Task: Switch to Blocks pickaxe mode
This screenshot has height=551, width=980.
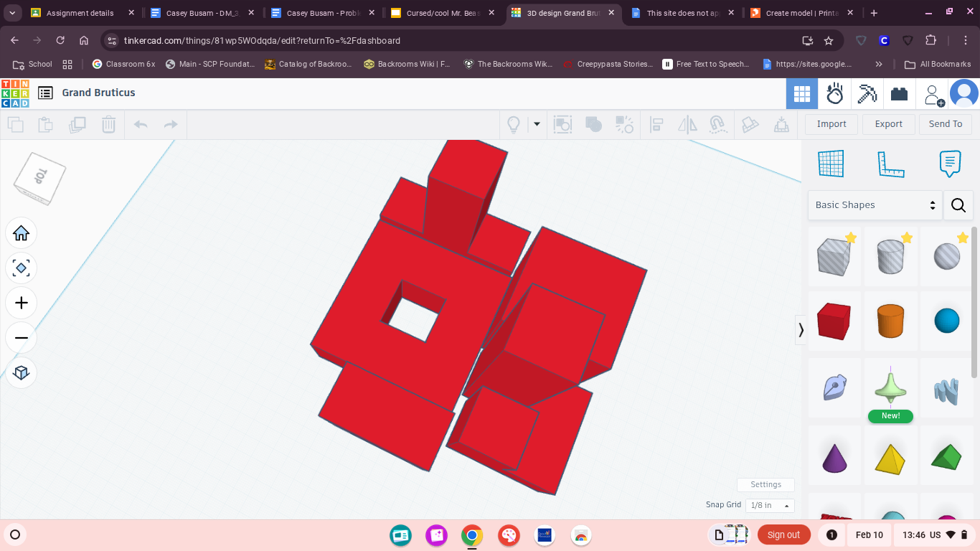Action: pos(867,94)
